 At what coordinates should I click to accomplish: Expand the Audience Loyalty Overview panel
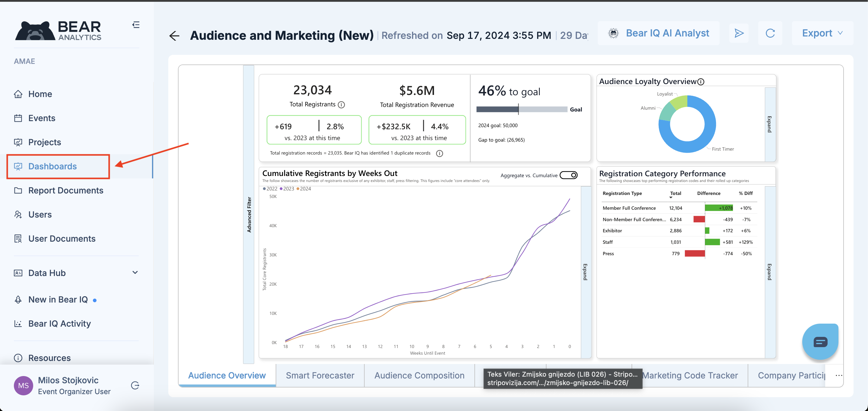(770, 124)
